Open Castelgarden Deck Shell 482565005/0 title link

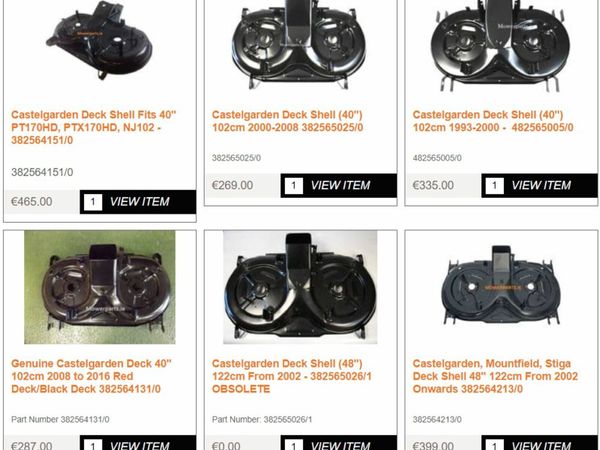click(x=493, y=121)
